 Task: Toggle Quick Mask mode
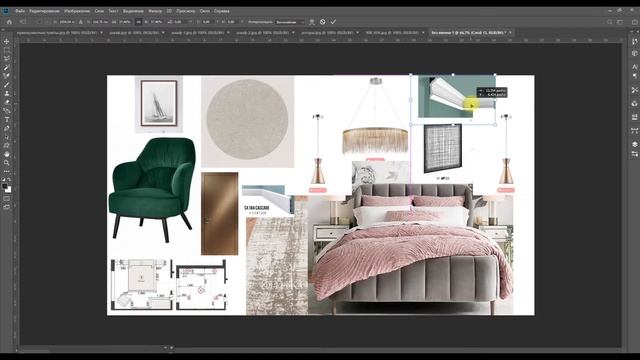click(7, 199)
